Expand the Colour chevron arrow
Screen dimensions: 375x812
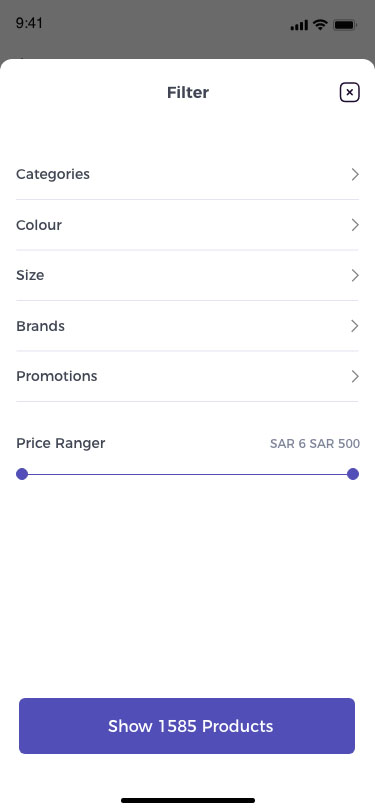coord(355,225)
